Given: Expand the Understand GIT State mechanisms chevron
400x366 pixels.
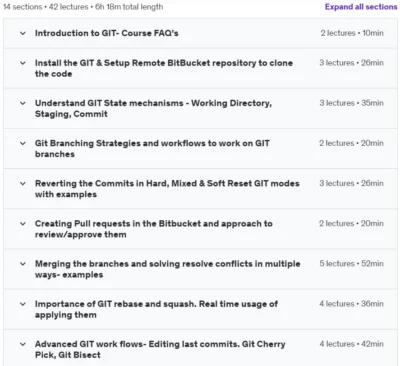Looking at the screenshot, I should (23, 103).
